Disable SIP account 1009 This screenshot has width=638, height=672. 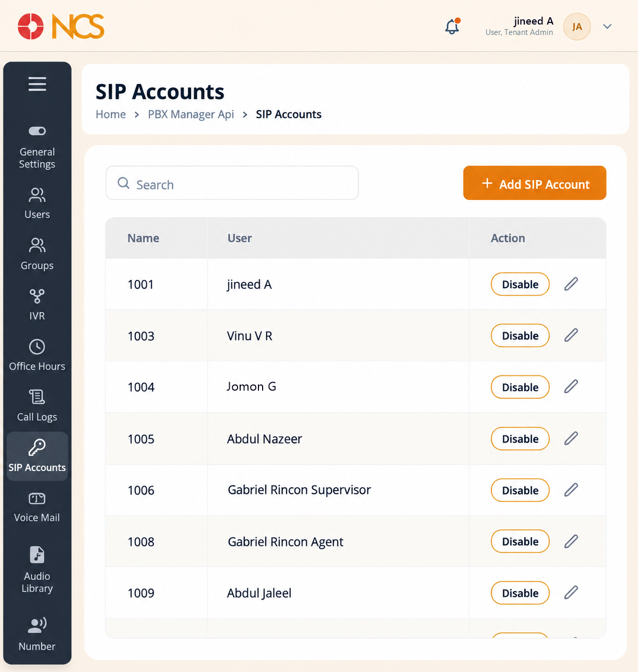pos(520,593)
